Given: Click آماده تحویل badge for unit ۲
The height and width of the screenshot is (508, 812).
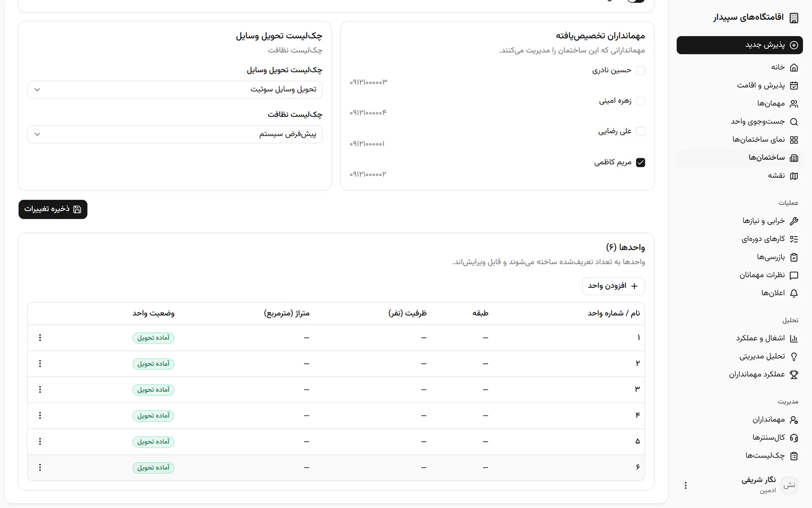Looking at the screenshot, I should [153, 364].
